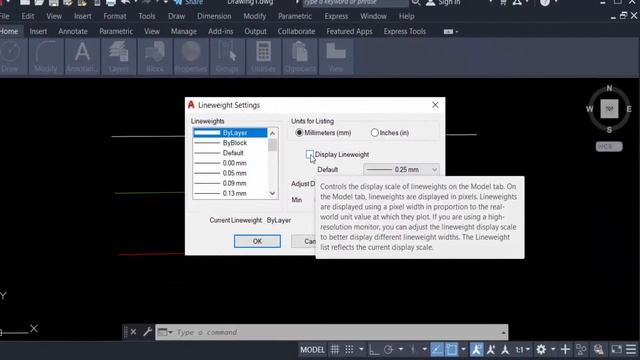
Task: Close the Lineweight Settings dialog
Action: pos(435,105)
